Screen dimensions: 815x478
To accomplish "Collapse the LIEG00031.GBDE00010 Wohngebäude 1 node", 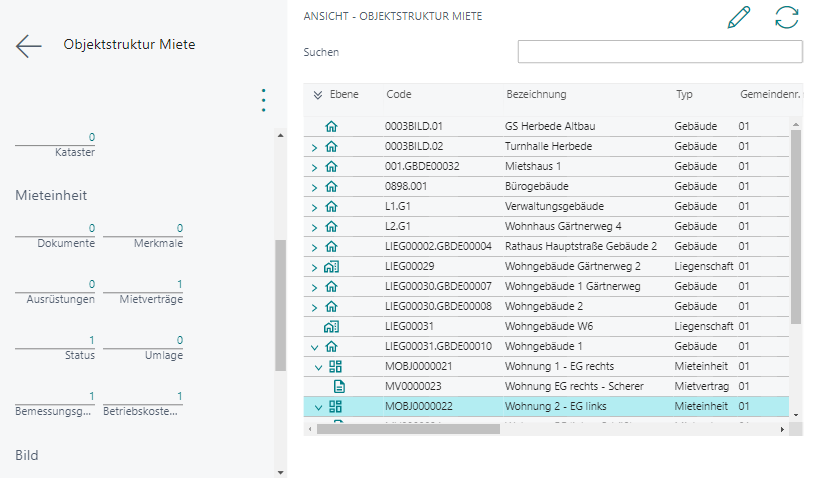I will [314, 347].
